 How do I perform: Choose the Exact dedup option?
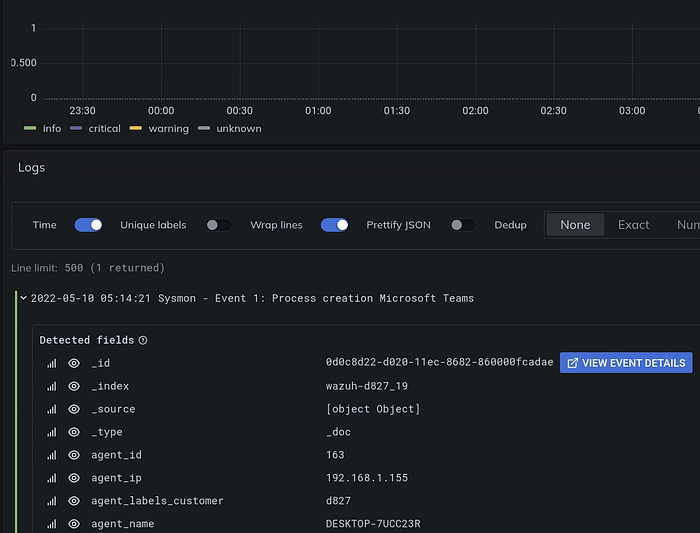(x=633, y=225)
